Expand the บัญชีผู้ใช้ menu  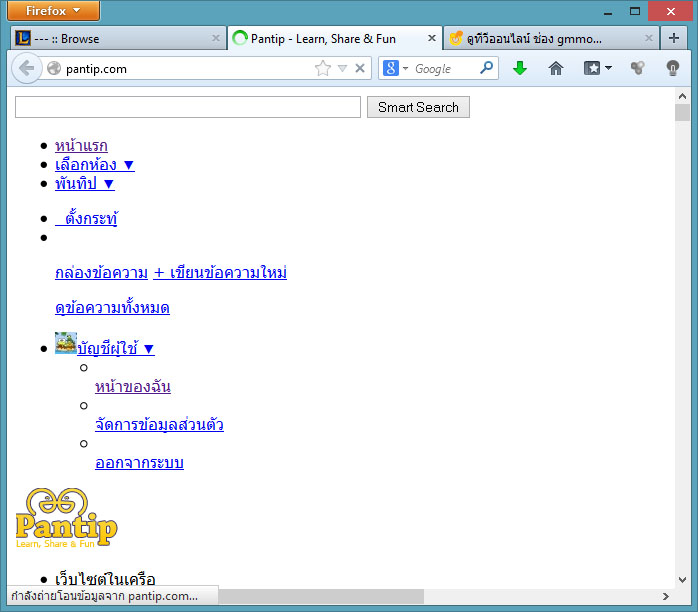116,348
